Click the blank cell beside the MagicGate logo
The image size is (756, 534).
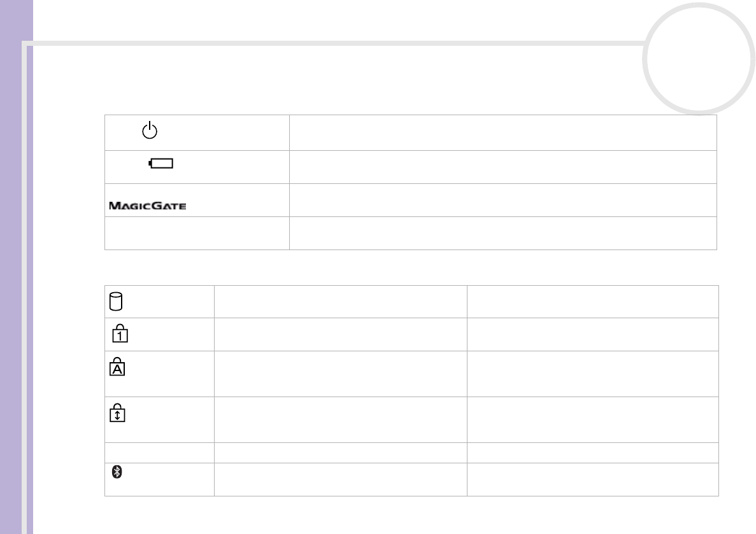pyautogui.click(x=503, y=200)
